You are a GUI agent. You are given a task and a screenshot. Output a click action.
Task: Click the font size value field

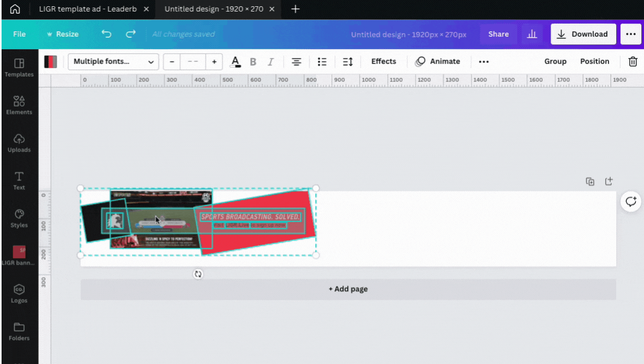[192, 62]
